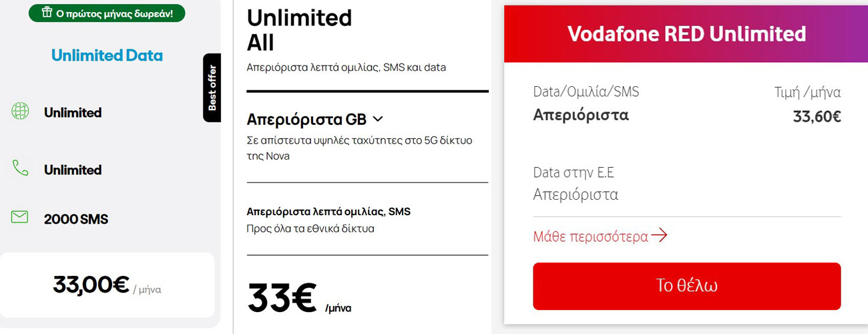Click the 33,60€ monthly price
The image size is (868, 334).
point(817,116)
